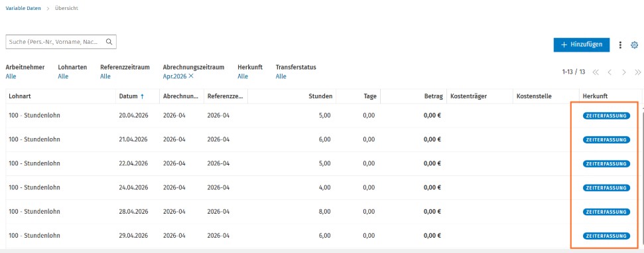Open Referenzzeitraum filter Alle

(x=105, y=76)
